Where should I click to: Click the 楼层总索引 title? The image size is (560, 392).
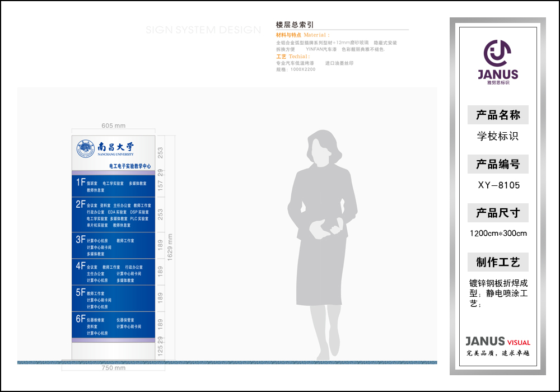click(295, 25)
